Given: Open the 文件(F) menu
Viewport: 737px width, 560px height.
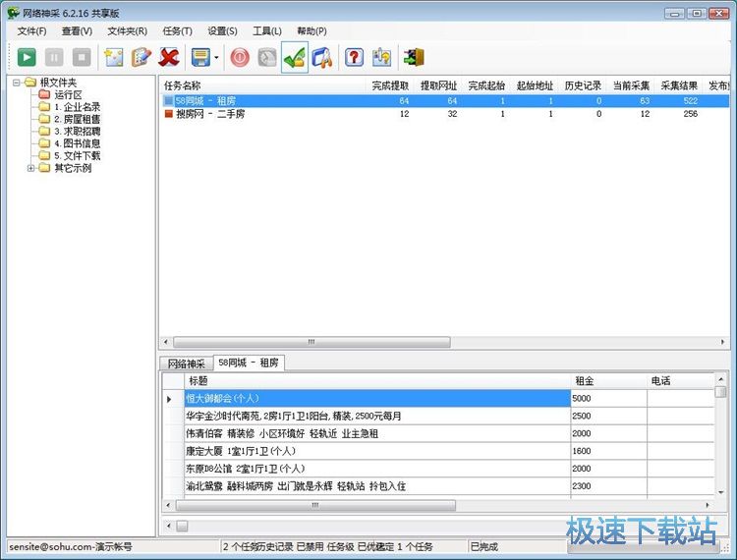Looking at the screenshot, I should point(31,31).
